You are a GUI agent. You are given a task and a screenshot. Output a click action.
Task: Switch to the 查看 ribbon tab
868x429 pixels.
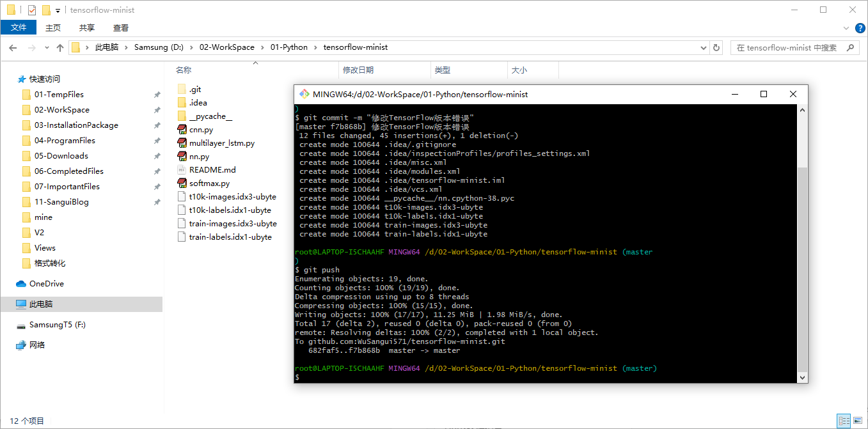pos(121,27)
